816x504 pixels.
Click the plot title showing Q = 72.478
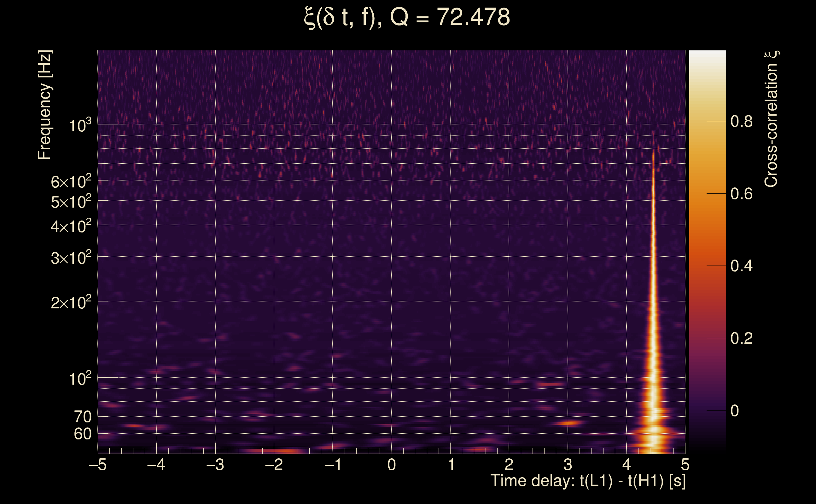click(x=407, y=17)
